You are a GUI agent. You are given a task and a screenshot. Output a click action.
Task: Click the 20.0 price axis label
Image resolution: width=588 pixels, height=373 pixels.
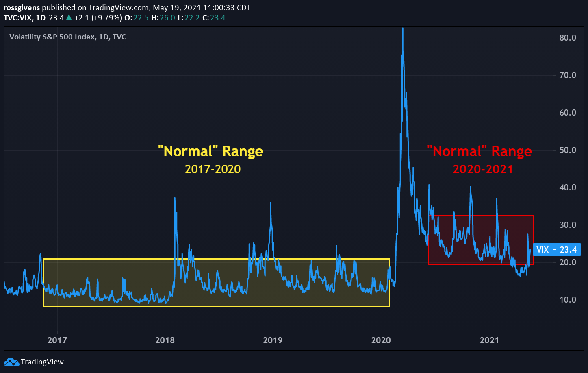[x=568, y=262]
